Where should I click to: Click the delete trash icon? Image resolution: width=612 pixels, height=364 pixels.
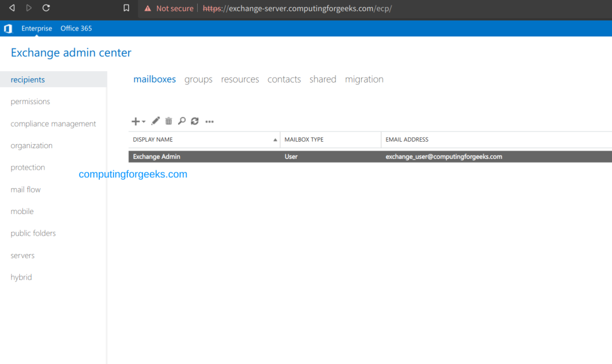[169, 121]
